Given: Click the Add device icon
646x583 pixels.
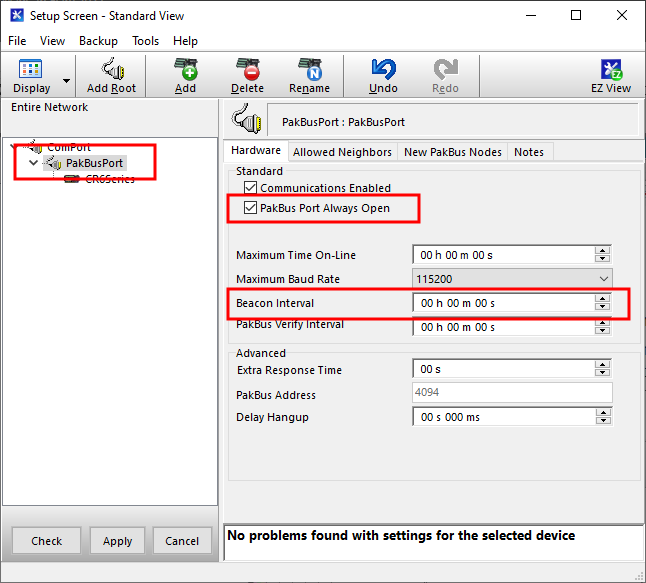Looking at the screenshot, I should pos(185,70).
